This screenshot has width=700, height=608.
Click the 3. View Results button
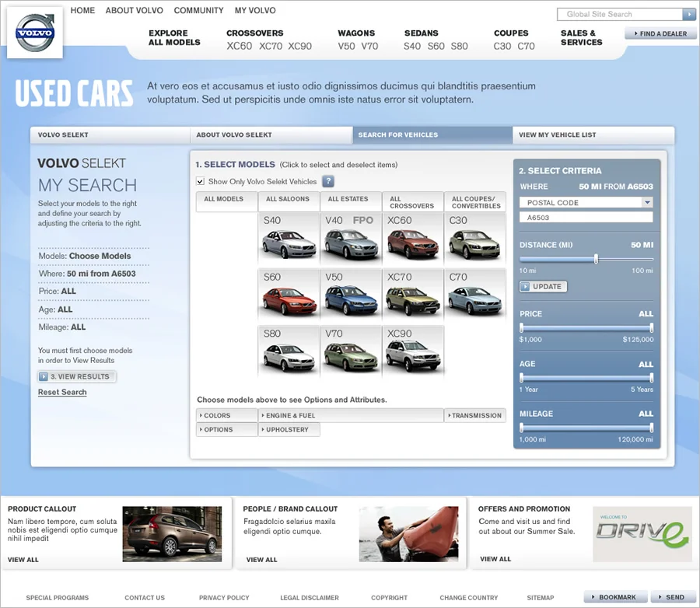tap(77, 377)
